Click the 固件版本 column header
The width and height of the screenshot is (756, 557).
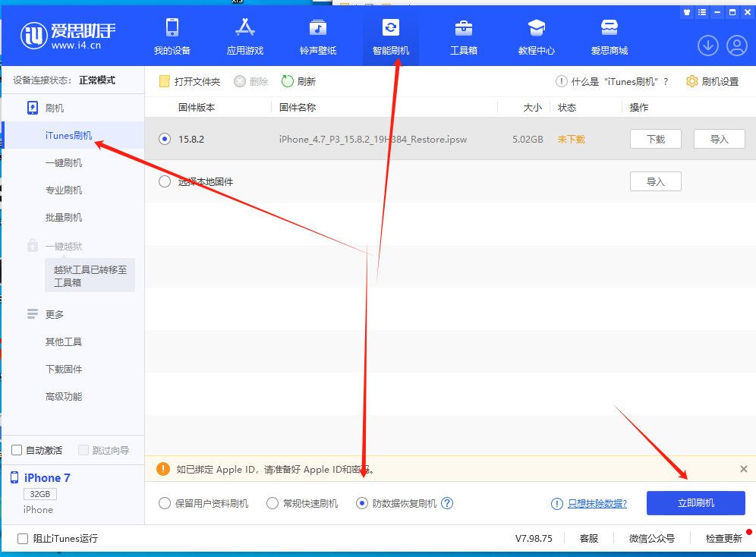click(x=197, y=108)
